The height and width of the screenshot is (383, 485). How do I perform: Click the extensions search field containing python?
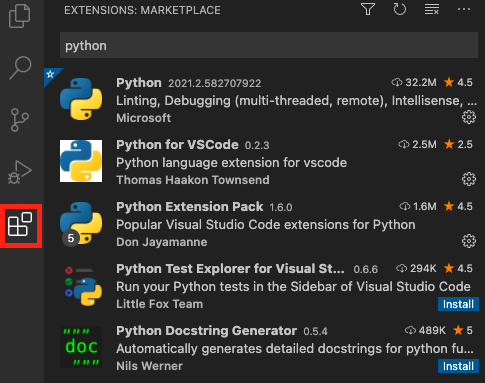coord(269,45)
